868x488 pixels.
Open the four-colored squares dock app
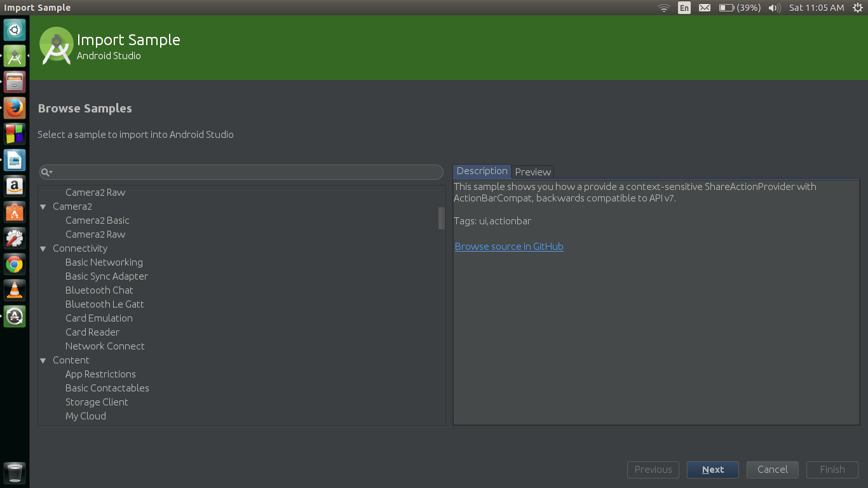tap(15, 134)
